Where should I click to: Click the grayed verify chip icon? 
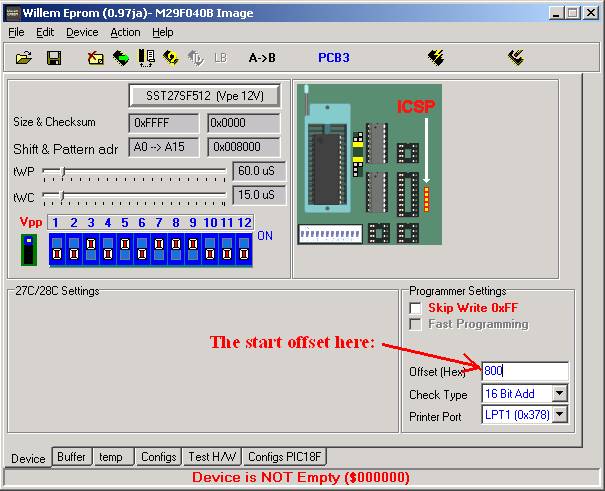(196, 58)
